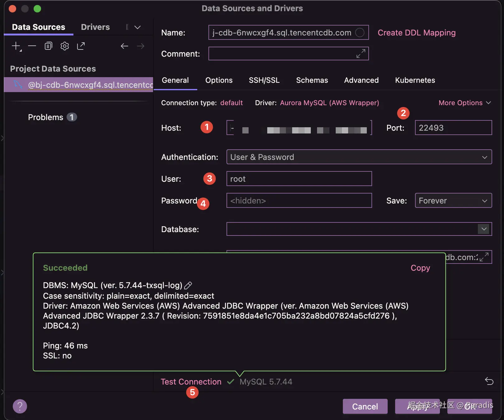Screen dimensions: 504x420
Task: Remove the selected data source
Action: tap(32, 46)
